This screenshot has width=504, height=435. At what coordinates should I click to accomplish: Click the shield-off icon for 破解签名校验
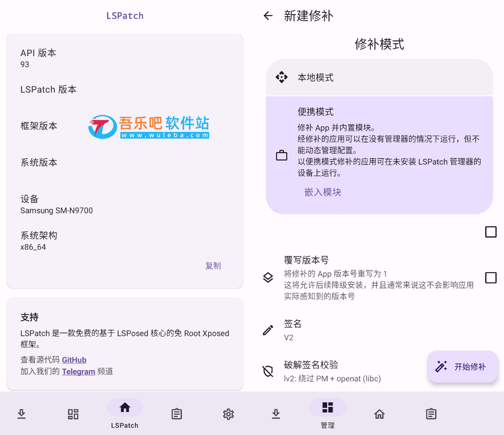pyautogui.click(x=268, y=371)
